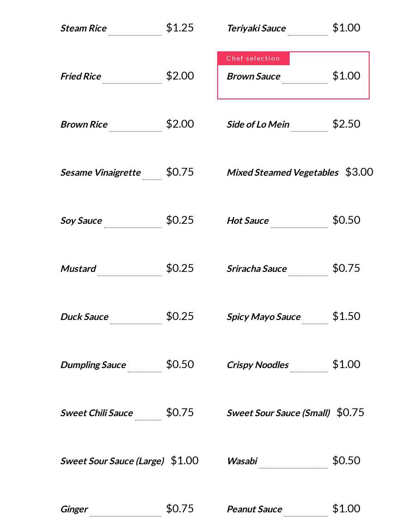Choose Brown Rice from the menu

[84, 124]
